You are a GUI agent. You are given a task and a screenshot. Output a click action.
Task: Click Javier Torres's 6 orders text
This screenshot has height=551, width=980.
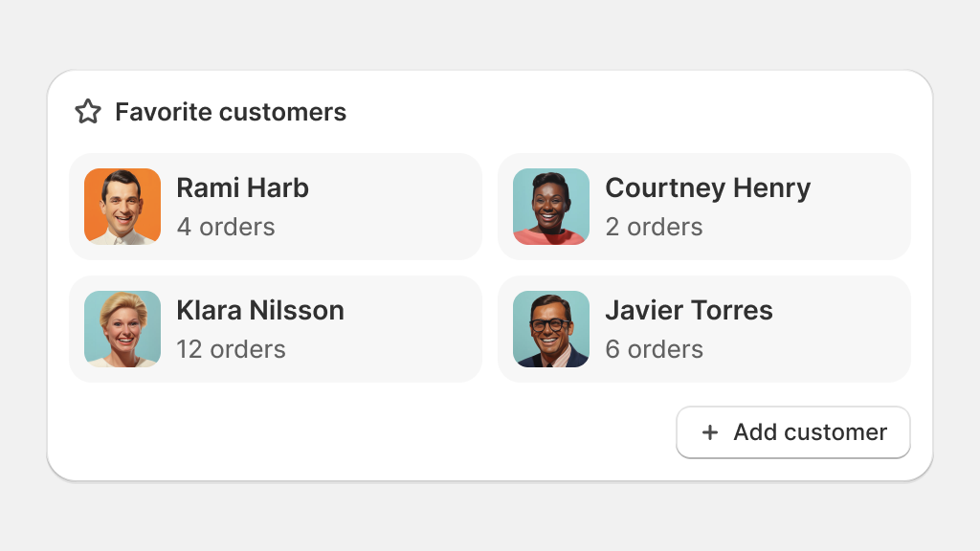654,349
